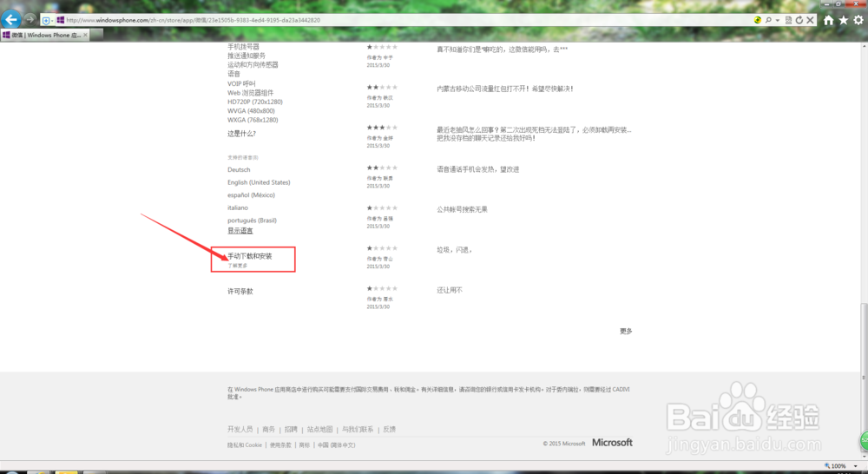This screenshot has height=474, width=868.
Task: Click the 推送通知服务 requirement text
Action: (x=247, y=56)
